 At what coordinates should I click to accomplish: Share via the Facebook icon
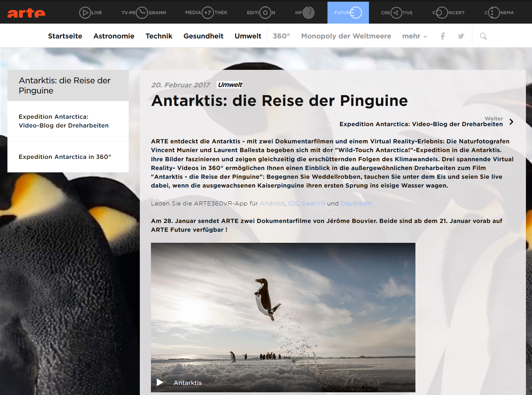click(443, 36)
